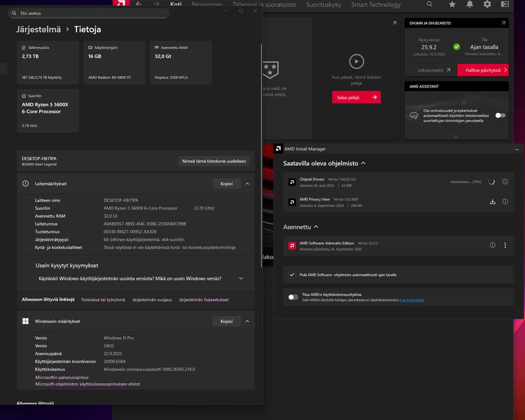Switch to the Suorituskyky tab
Screen dimensions: 525x420
[323, 4]
